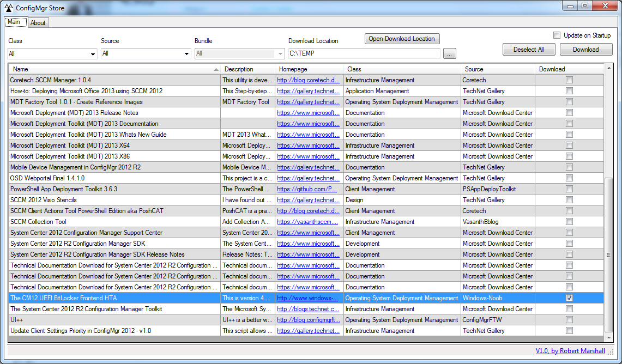The width and height of the screenshot is (622, 364).
Task: Check download box for PowerShell App Deployment Toolkit
Action: [x=569, y=189]
